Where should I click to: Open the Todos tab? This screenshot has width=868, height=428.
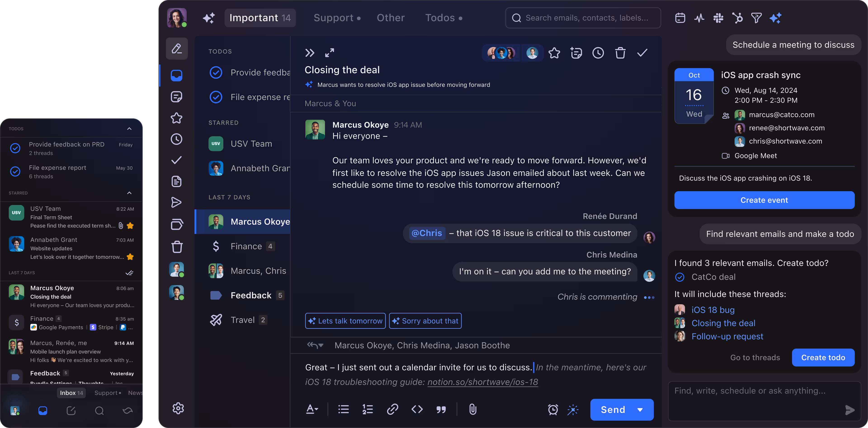click(x=440, y=17)
